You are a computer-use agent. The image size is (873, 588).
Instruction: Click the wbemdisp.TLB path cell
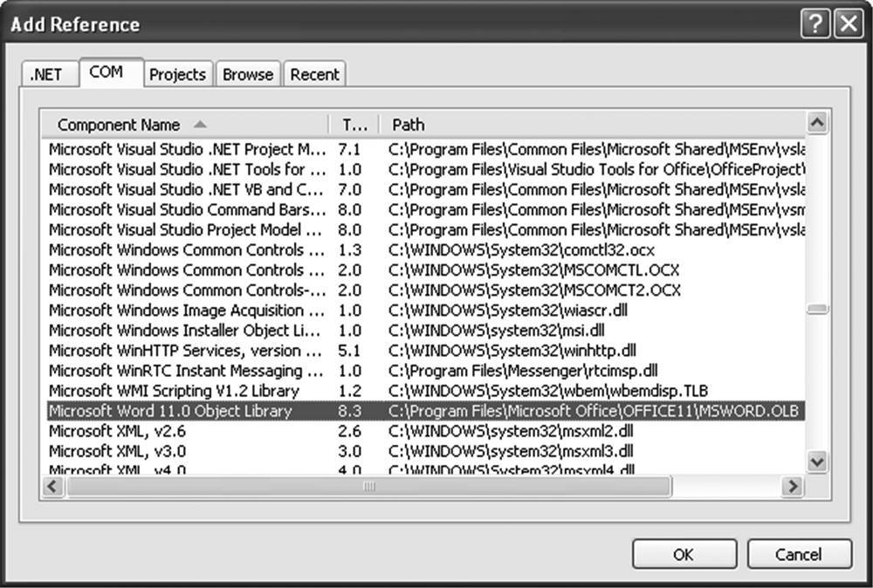(548, 391)
